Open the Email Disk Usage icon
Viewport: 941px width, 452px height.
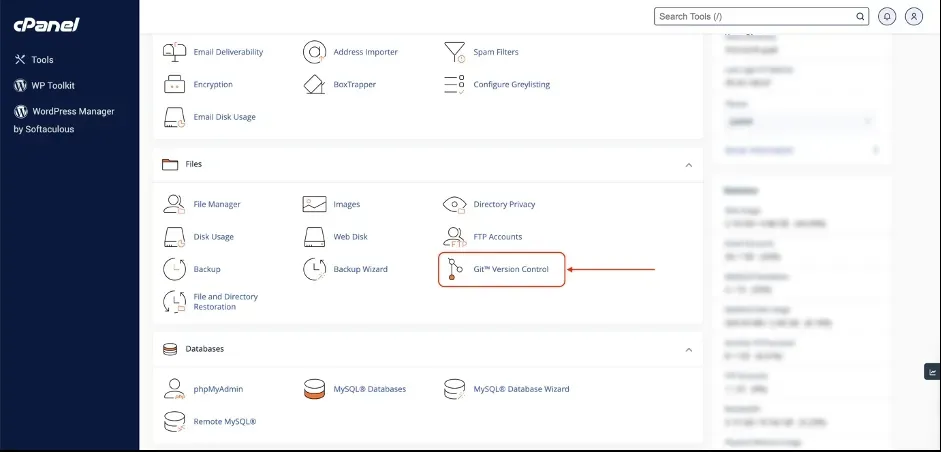[175, 117]
